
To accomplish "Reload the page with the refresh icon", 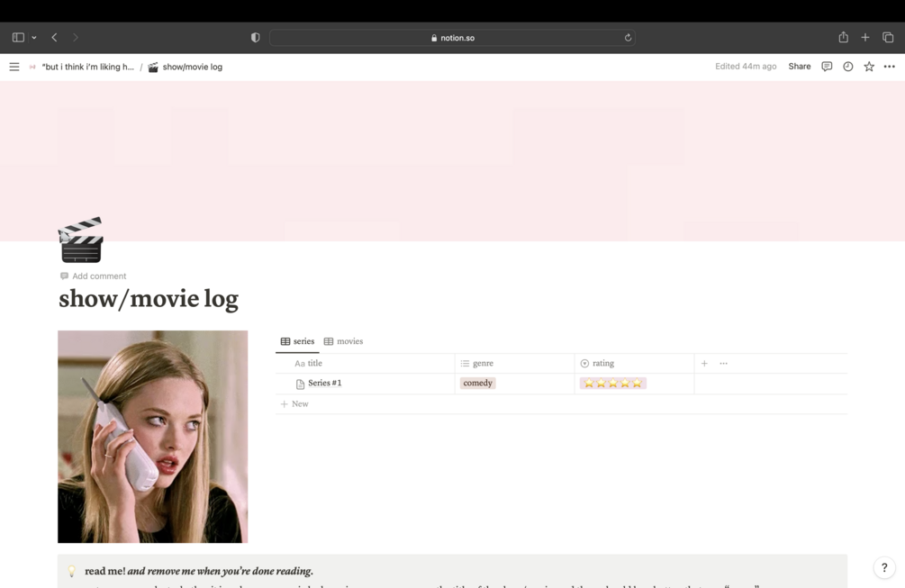I will tap(628, 38).
